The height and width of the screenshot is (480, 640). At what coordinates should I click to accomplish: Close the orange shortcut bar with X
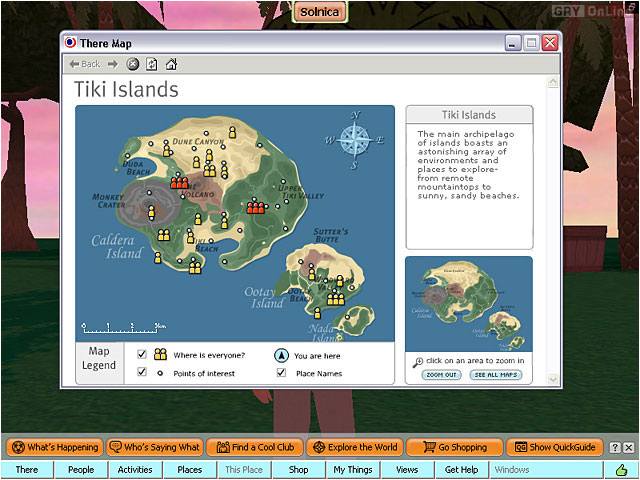coord(629,447)
